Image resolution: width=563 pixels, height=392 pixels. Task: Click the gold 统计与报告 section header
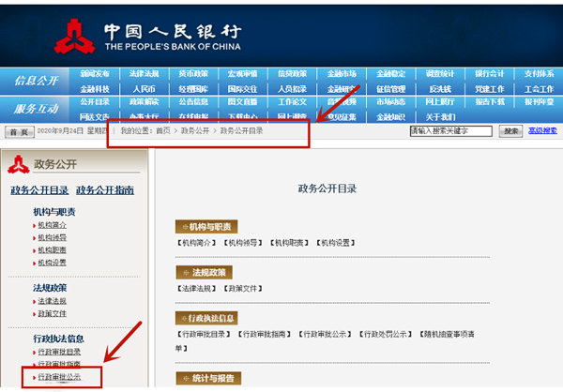[x=208, y=378]
